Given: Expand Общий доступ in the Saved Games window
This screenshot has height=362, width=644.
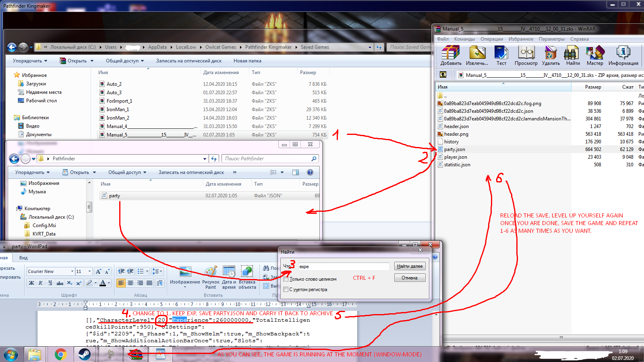Looking at the screenshot, I should pyautogui.click(x=125, y=61).
